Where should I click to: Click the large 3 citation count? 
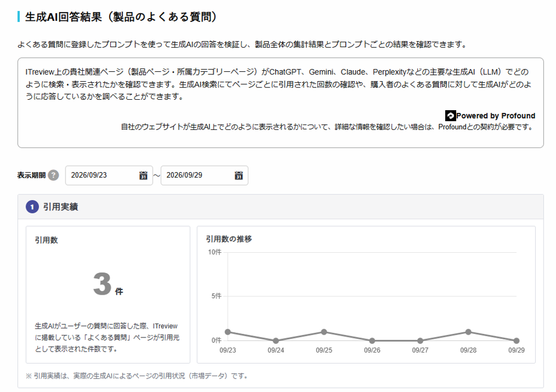click(x=103, y=284)
